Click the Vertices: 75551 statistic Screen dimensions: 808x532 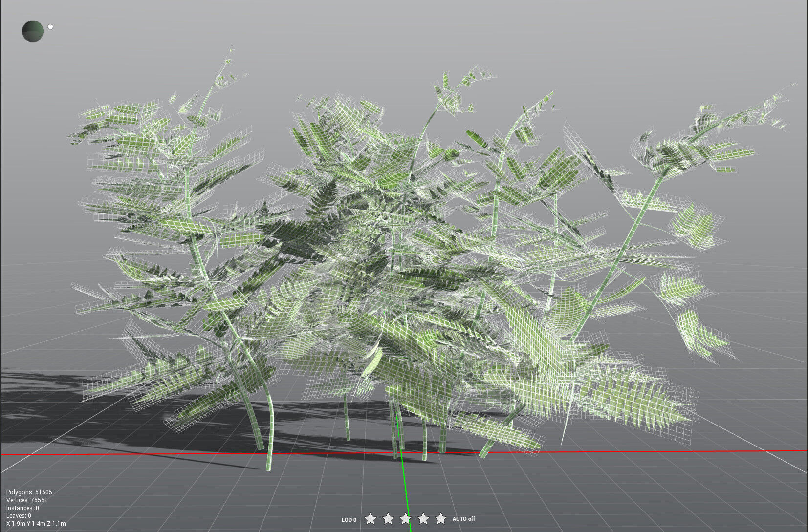[27, 500]
